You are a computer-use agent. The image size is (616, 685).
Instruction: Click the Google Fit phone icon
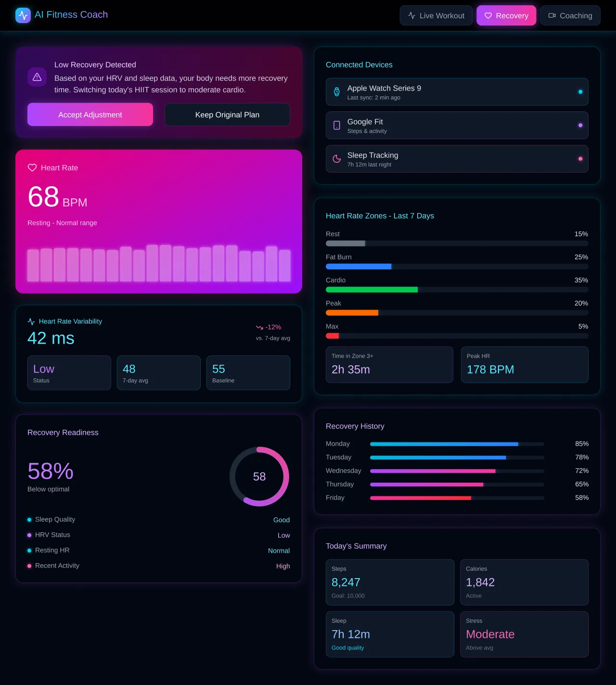(337, 126)
